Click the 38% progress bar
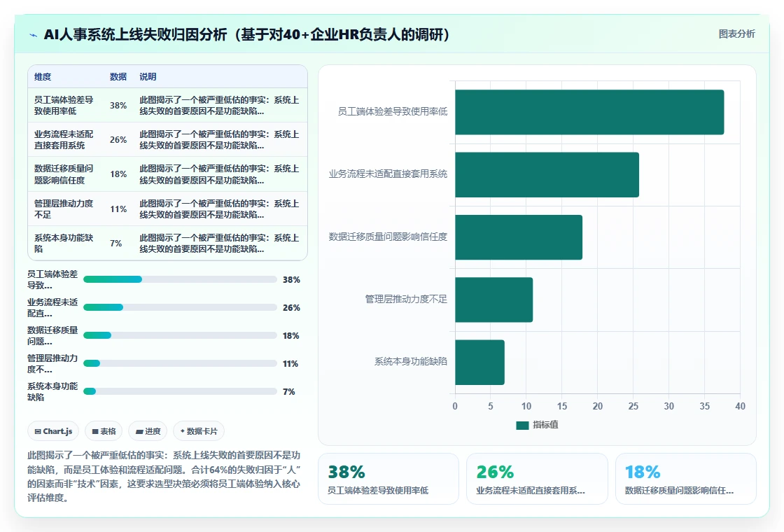Image resolution: width=784 pixels, height=532 pixels. pos(180,279)
